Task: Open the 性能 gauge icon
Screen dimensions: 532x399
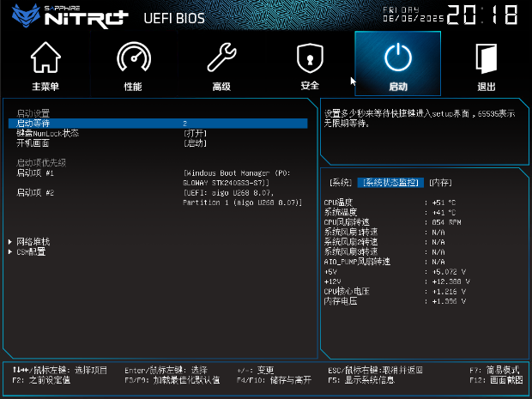Action: [x=134, y=57]
